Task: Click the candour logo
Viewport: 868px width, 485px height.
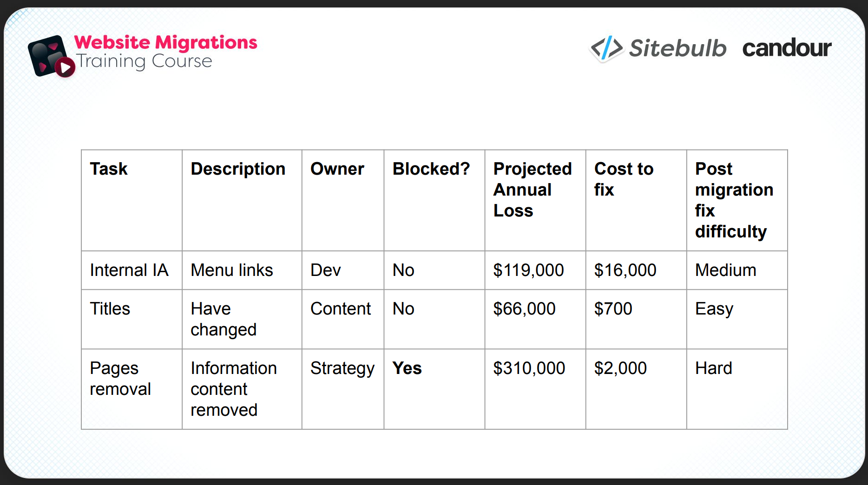Action: pyautogui.click(x=786, y=48)
